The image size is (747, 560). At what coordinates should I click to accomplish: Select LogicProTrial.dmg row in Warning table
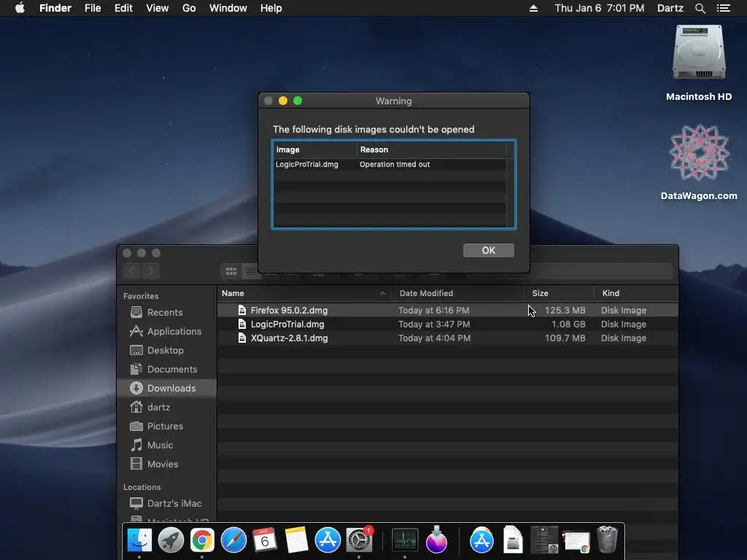390,164
